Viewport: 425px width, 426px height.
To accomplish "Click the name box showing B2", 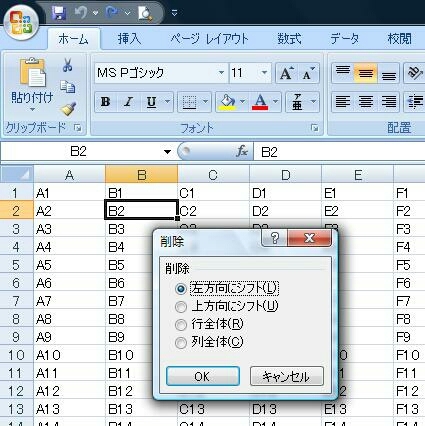I will [x=79, y=152].
